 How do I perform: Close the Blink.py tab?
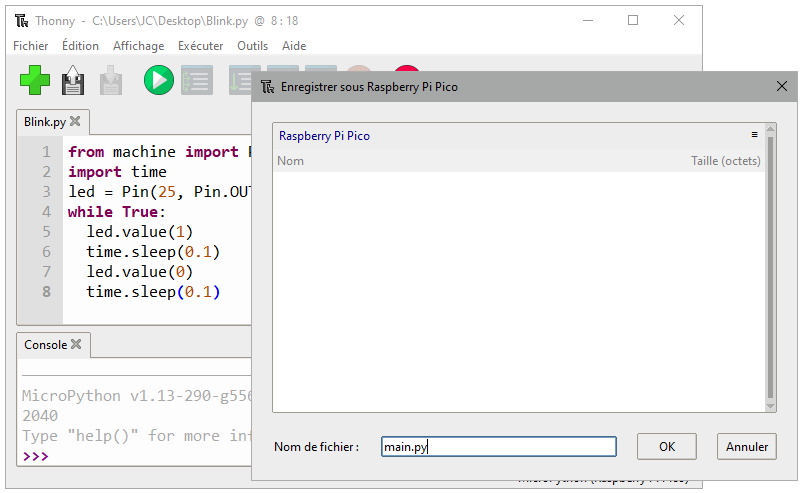pyautogui.click(x=75, y=121)
